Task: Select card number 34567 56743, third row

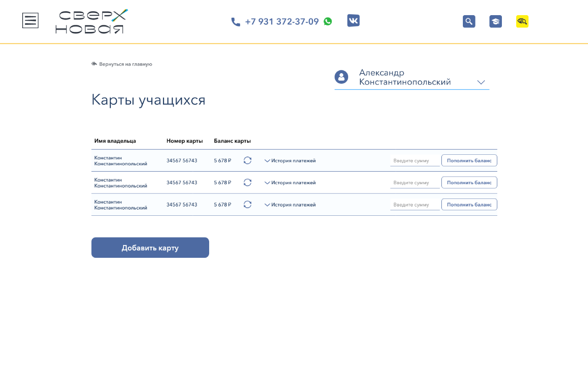Action: tap(182, 205)
